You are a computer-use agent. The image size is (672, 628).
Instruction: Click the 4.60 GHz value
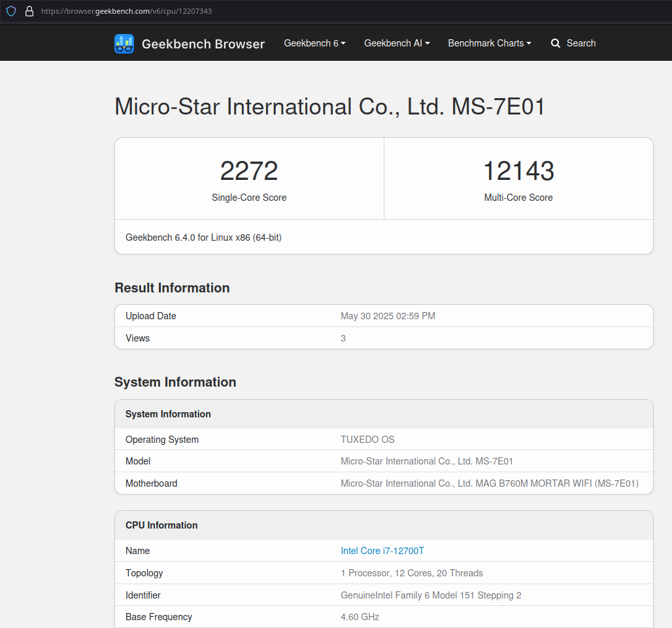pos(360,617)
